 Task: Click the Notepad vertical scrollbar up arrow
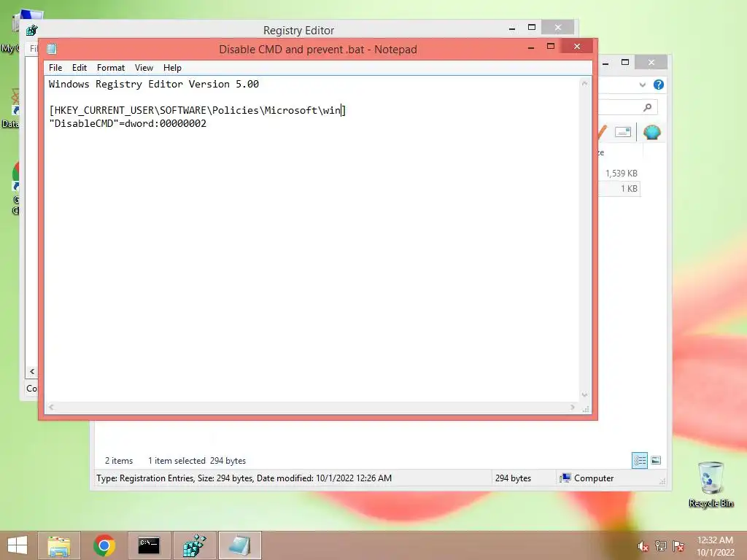[584, 84]
